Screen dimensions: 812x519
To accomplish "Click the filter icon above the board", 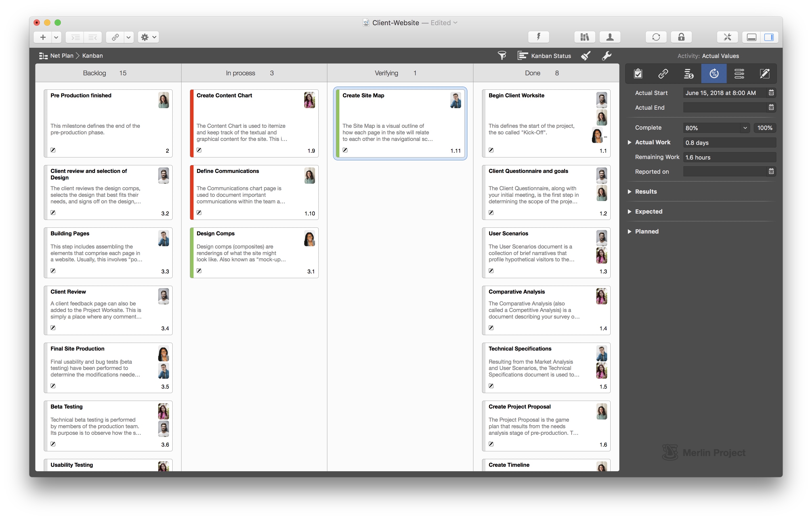I will coord(502,55).
